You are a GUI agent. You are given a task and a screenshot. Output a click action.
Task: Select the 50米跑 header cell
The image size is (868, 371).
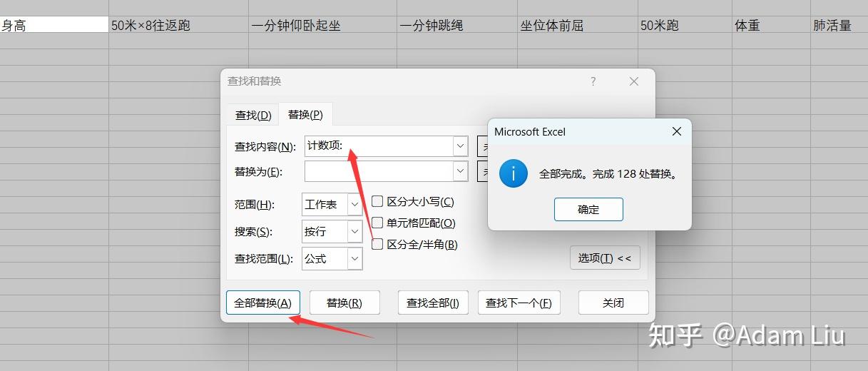[x=685, y=25]
